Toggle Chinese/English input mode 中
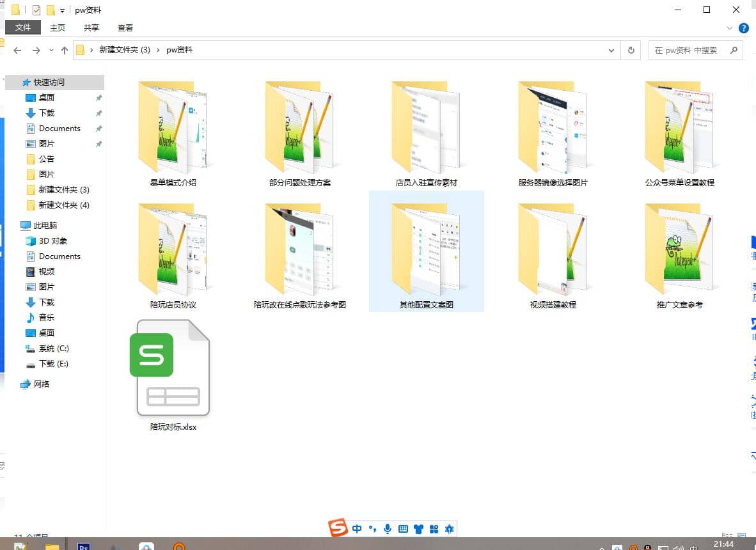756x550 pixels. tap(357, 529)
